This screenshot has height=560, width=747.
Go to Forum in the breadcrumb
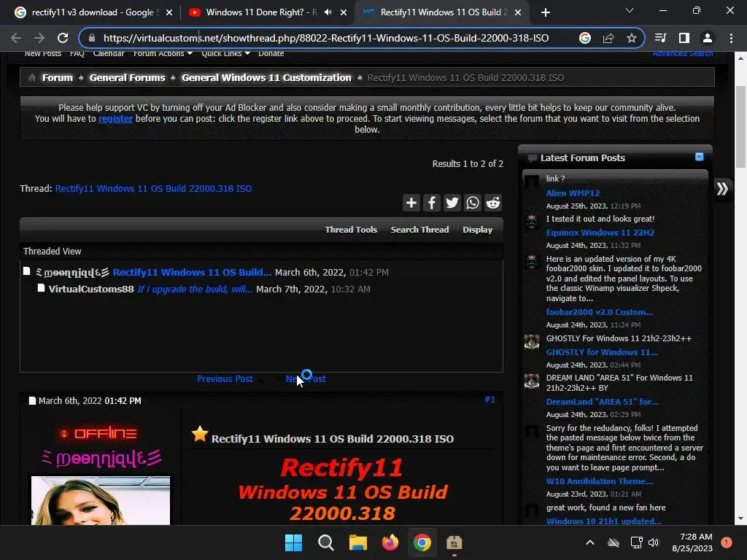click(x=57, y=77)
